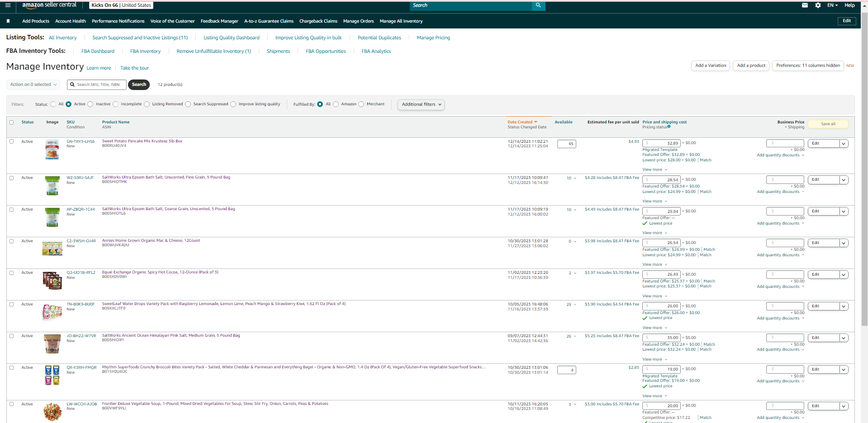Open Rhythm Superfoods Broccoli Bites image
The height and width of the screenshot is (423, 868).
[x=52, y=375]
